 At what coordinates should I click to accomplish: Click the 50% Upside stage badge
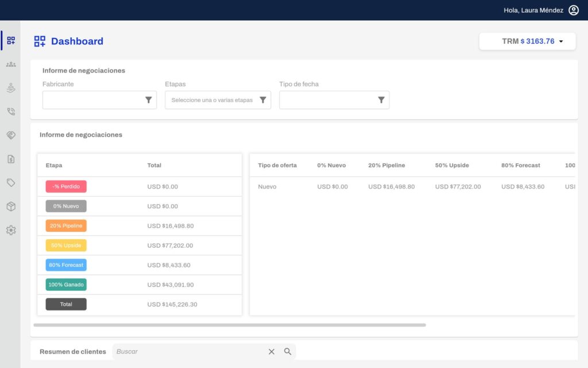click(x=66, y=245)
